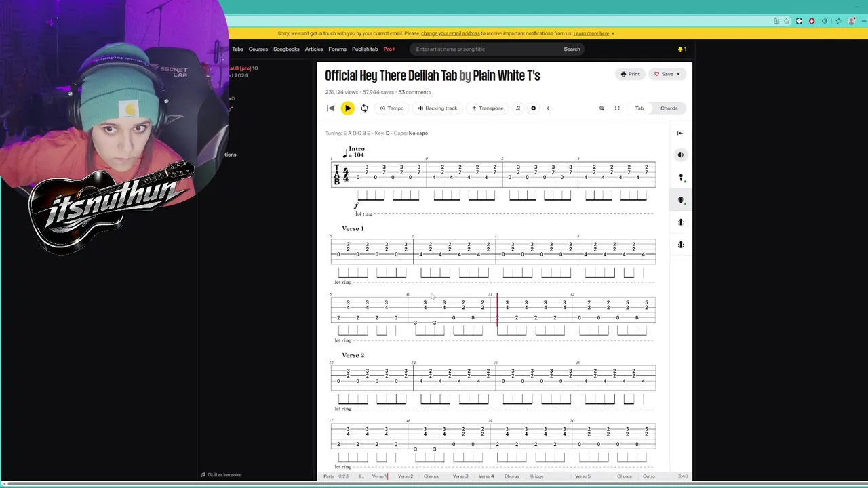Click the red playback cursor in the tab

pos(497,310)
